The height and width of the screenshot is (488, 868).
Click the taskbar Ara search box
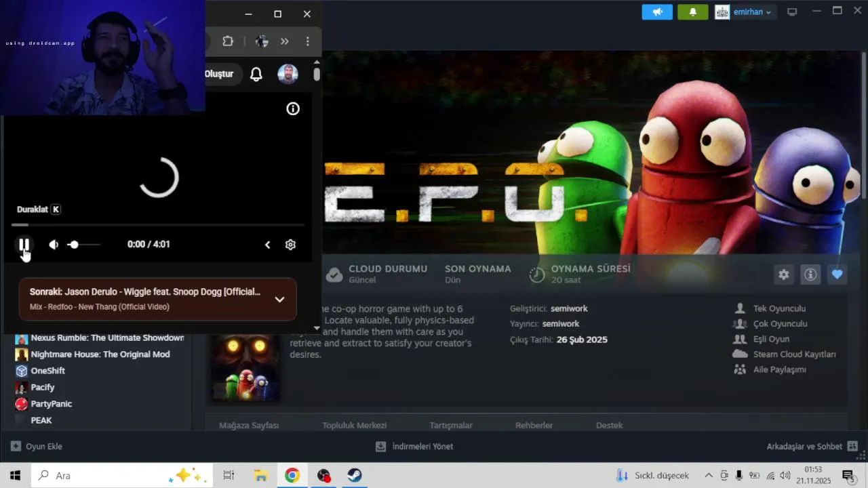point(122,475)
